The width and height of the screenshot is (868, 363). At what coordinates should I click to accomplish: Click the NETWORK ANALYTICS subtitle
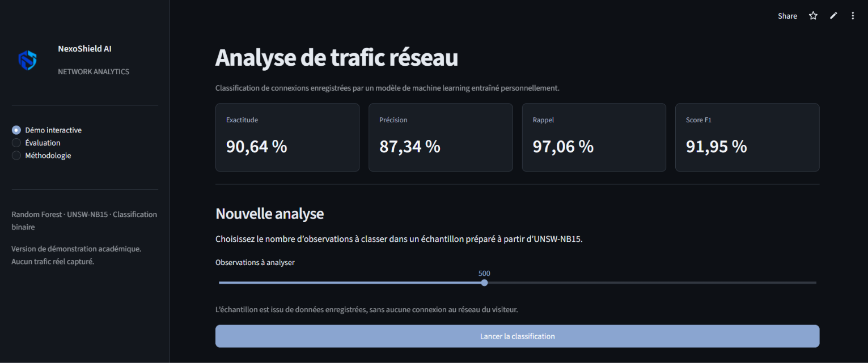tap(94, 72)
